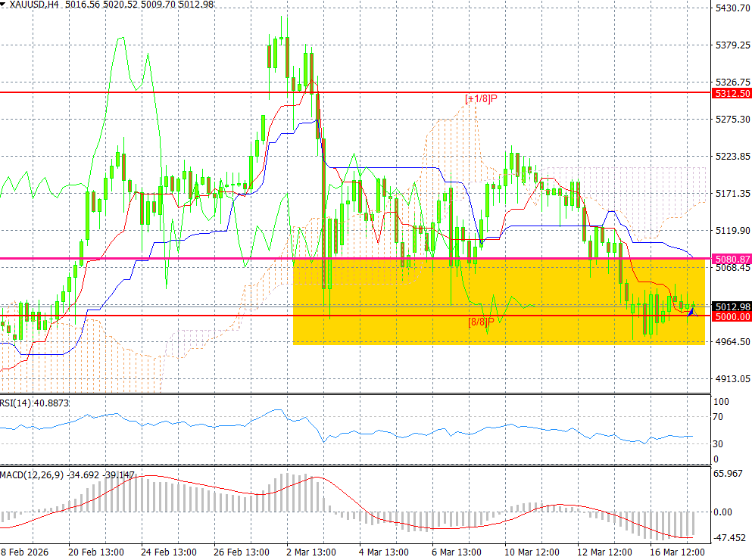
Task: Click the 70 level on the RSI scale
Action: coord(718,417)
